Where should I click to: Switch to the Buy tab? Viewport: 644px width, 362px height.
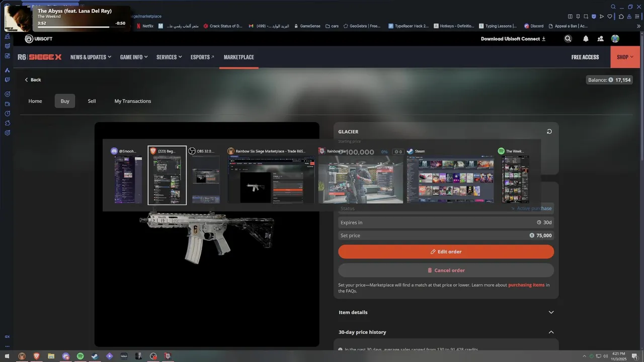pyautogui.click(x=65, y=101)
